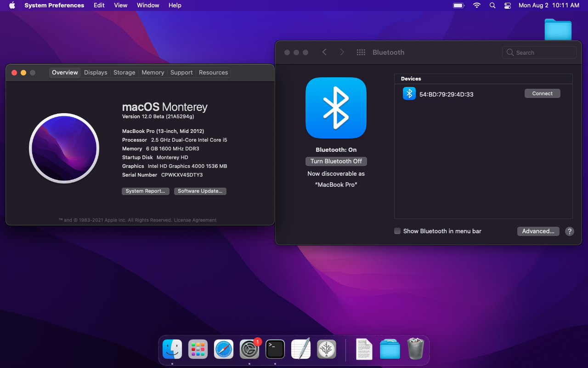This screenshot has width=588, height=368.
Task: Click the macOS Monterey title
Action: click(165, 107)
